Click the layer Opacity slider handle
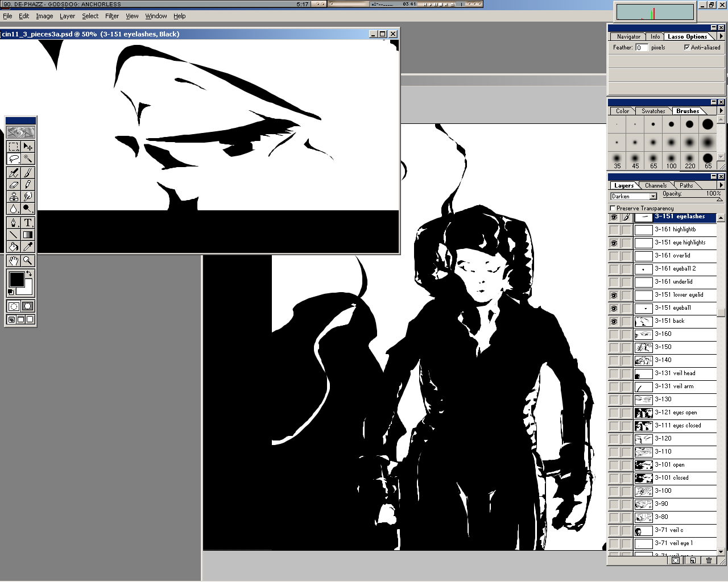 (x=719, y=200)
